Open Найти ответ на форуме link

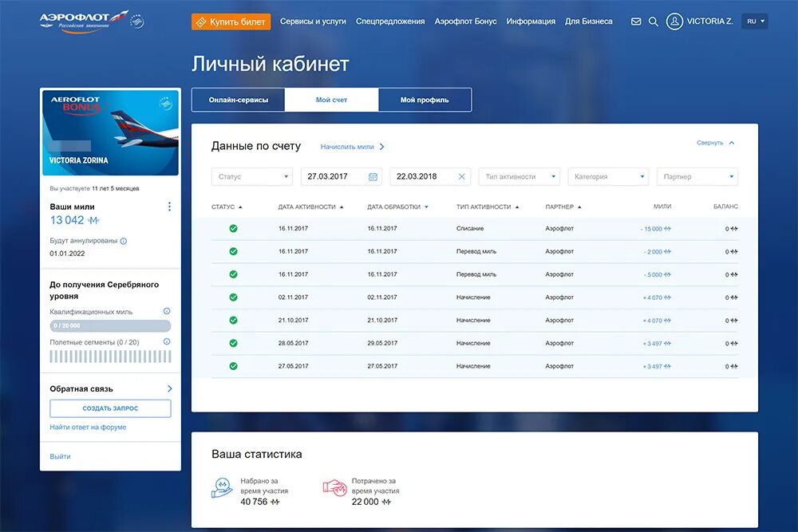click(88, 428)
